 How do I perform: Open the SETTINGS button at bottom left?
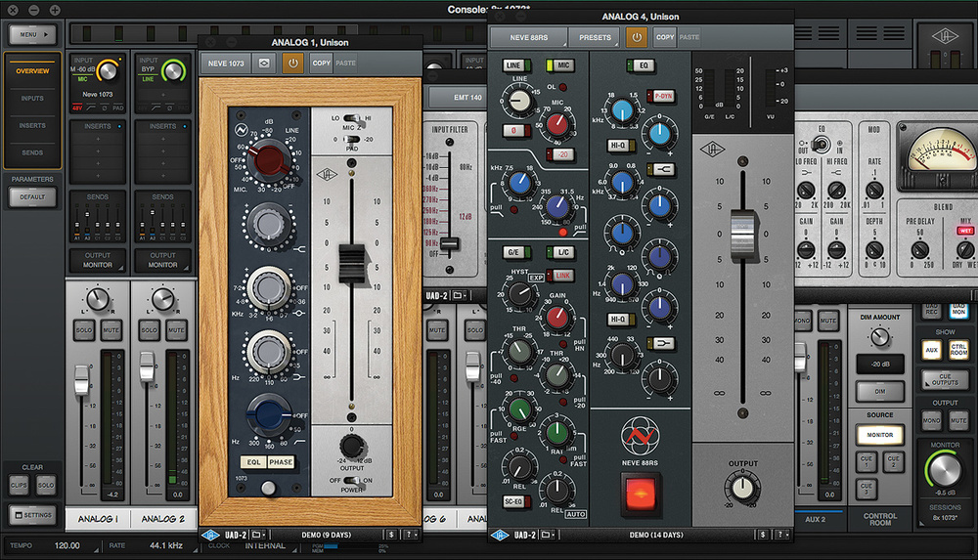33,514
